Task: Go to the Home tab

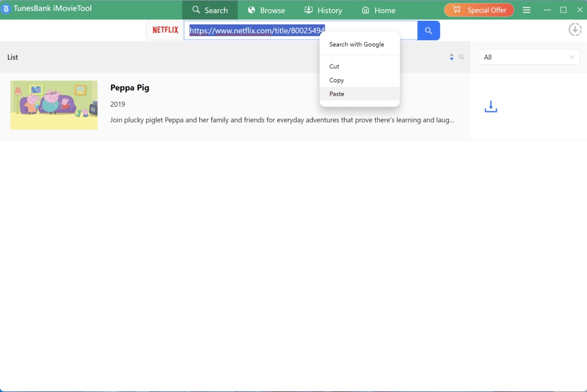Action: coord(379,10)
